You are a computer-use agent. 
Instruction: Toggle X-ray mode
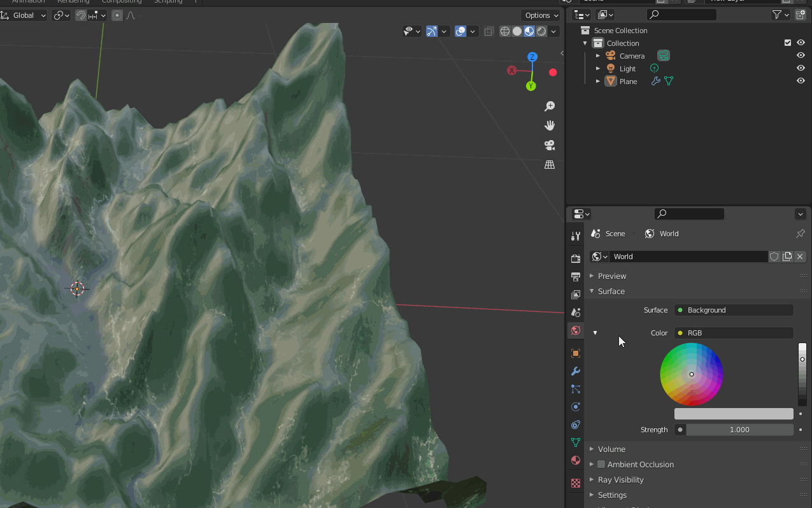[x=488, y=31]
